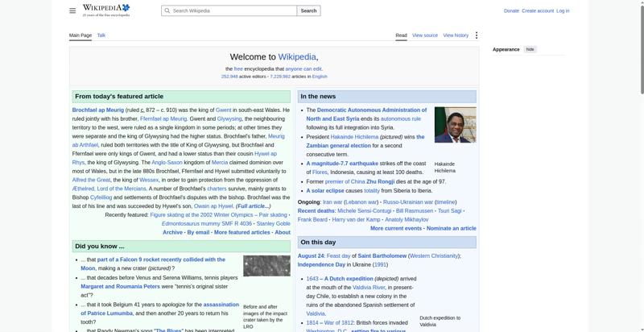Follow the Mercia link

click(x=220, y=163)
